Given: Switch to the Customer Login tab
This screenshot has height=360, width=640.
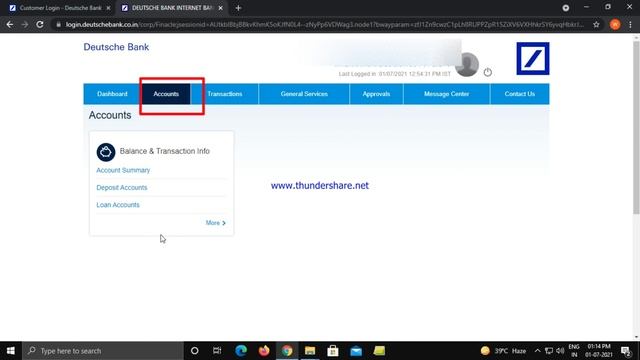Looking at the screenshot, I should pos(60,8).
